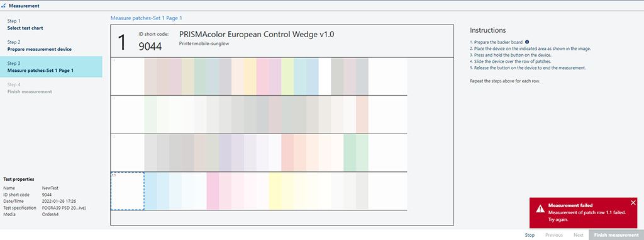Click the ID short code 9044 header
Viewport: 644px width, 240px height.
153,42
